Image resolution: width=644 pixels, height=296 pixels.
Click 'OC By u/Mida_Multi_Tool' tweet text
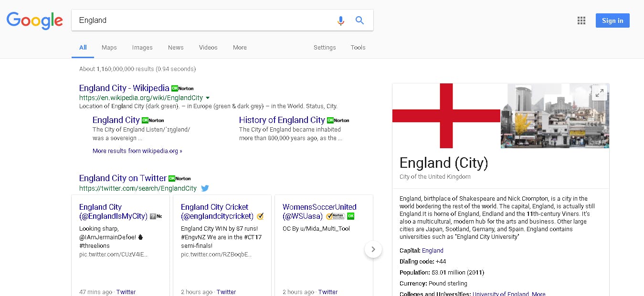pos(316,228)
